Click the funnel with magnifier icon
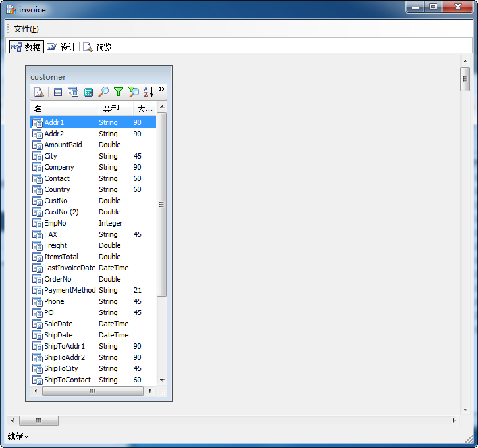Viewport: 478px width, 448px height. [134, 92]
